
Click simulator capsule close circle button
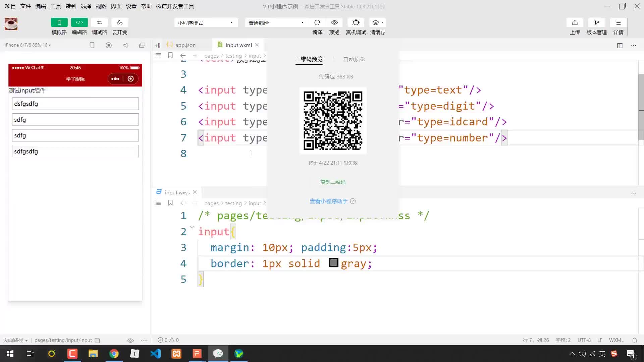coord(131,79)
